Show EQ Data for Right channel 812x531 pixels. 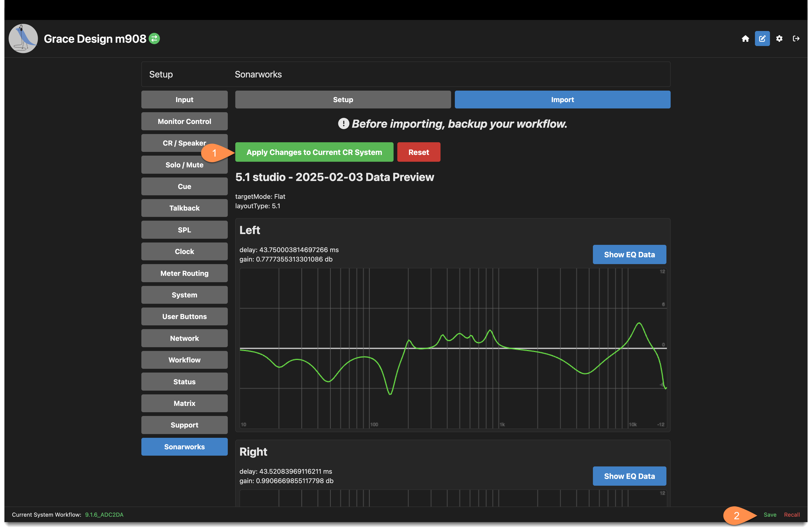[629, 476]
